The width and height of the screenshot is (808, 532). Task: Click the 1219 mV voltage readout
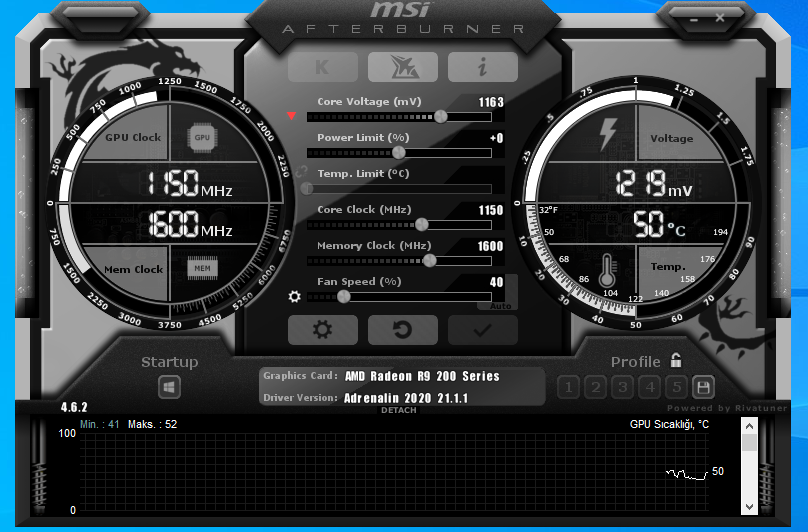coord(653,184)
